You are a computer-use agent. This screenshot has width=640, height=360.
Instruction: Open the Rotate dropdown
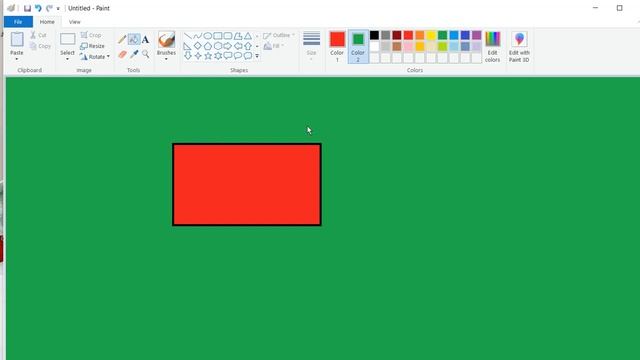pos(95,57)
